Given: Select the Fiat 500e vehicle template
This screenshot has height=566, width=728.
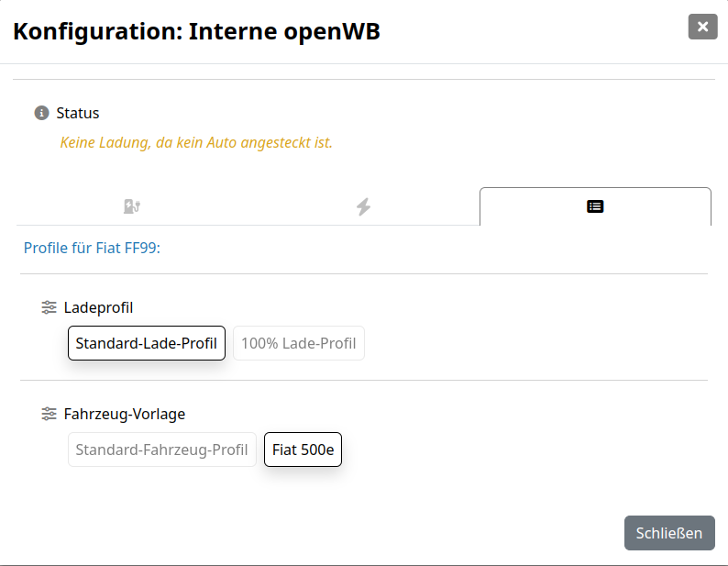Looking at the screenshot, I should 303,449.
